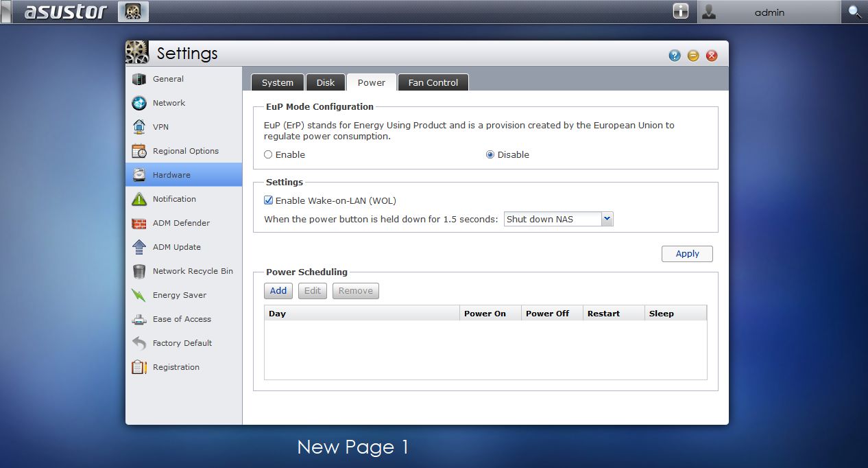Viewport: 868px width, 468px height.
Task: Click the asustor logo
Action: click(66, 12)
